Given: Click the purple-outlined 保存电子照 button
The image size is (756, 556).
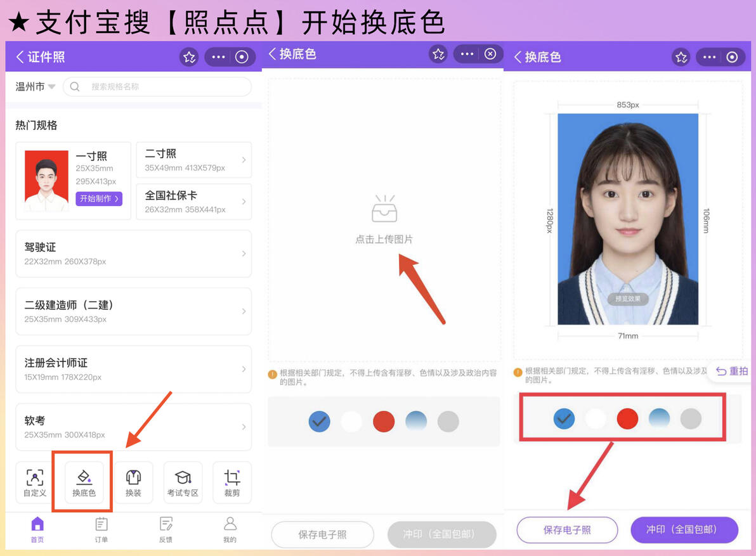Looking at the screenshot, I should [x=567, y=530].
